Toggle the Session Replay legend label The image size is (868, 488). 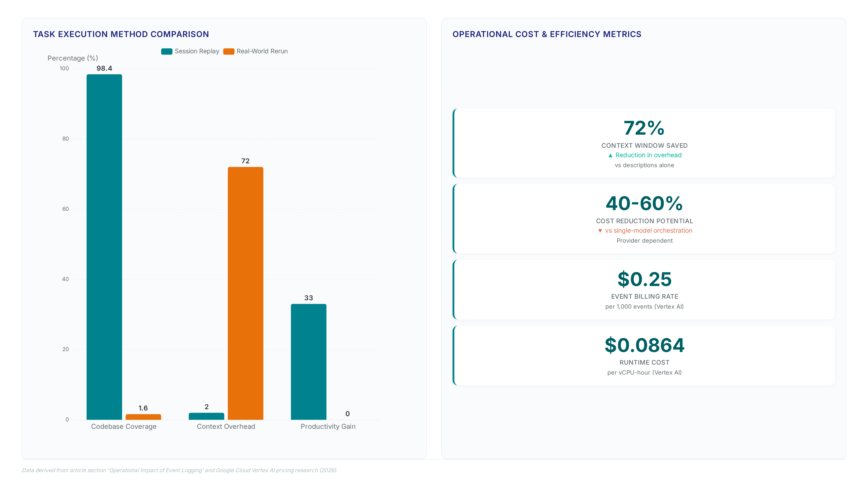(197, 51)
